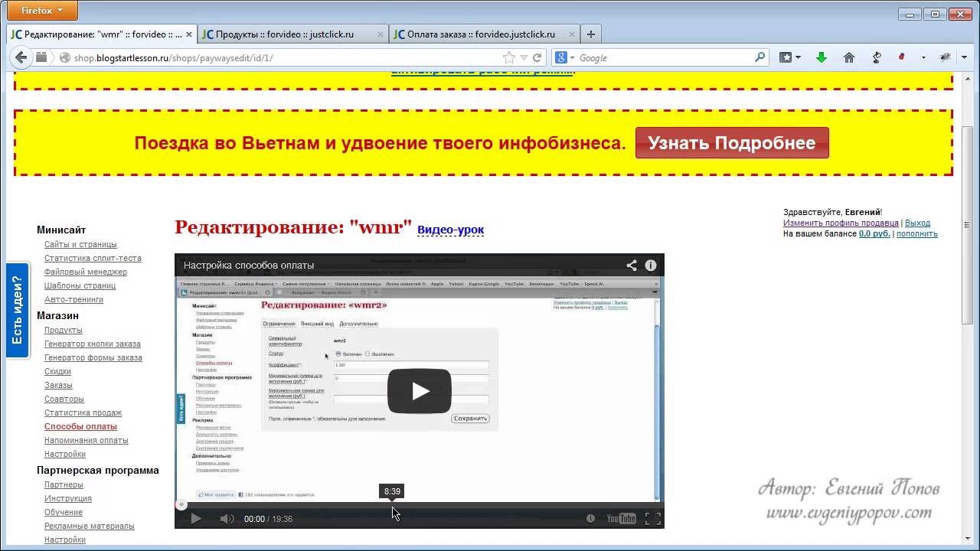This screenshot has width=980, height=551.
Task: Open 'Файловый менеджер' sidebar link
Action: click(86, 272)
